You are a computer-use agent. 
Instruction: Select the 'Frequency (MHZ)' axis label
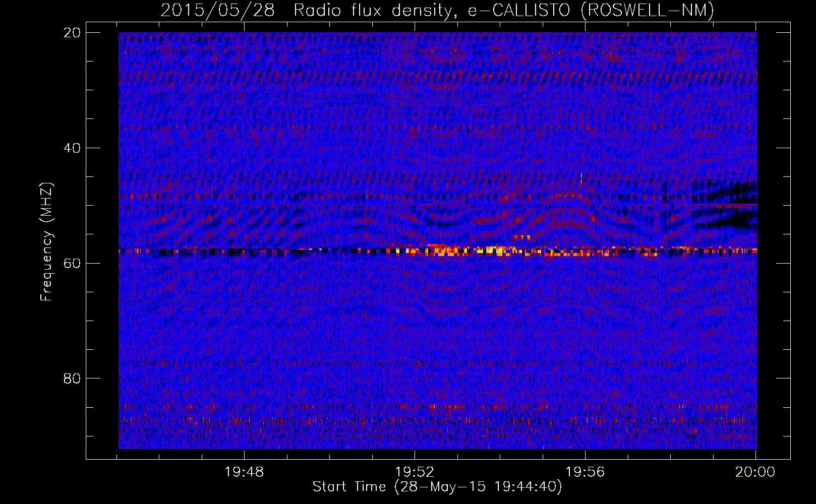click(46, 242)
